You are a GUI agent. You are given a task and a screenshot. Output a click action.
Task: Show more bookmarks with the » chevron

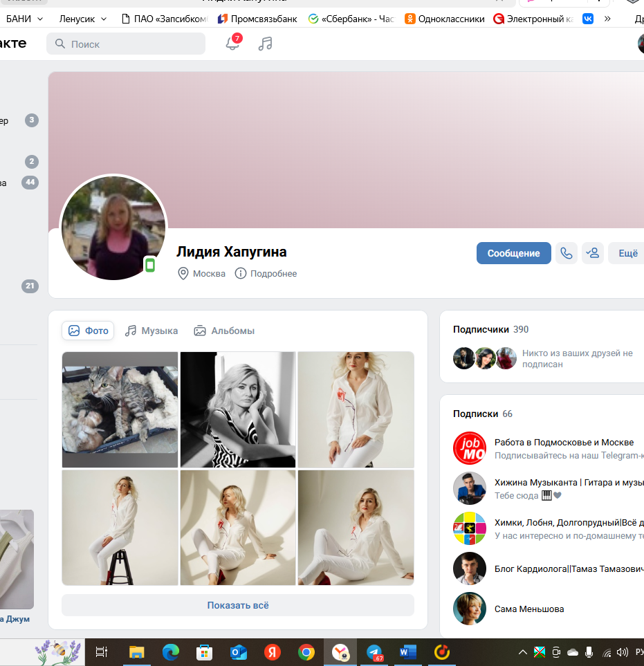pyautogui.click(x=607, y=19)
